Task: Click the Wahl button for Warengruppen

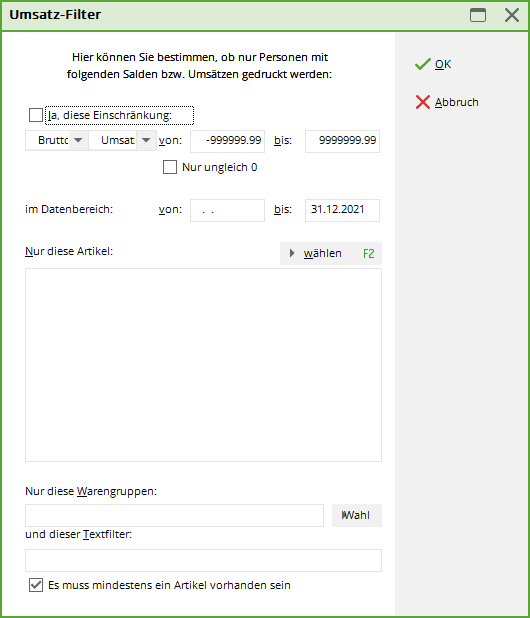Action: [357, 515]
